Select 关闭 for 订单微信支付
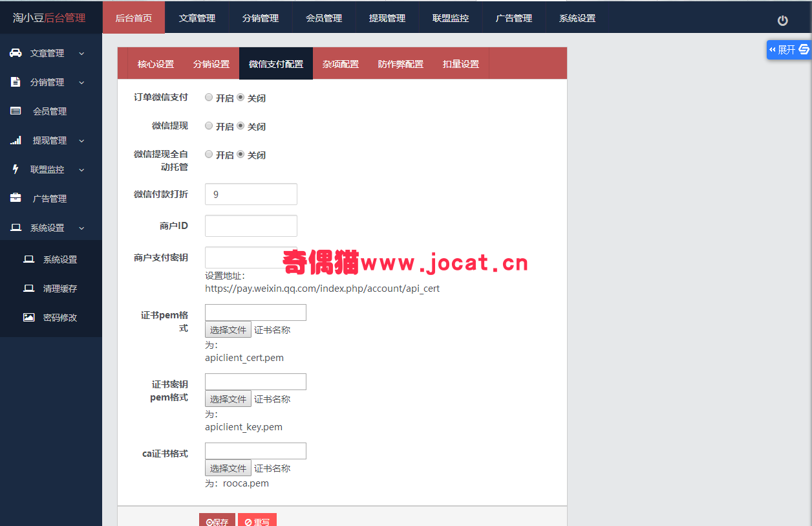812x526 pixels. point(240,97)
